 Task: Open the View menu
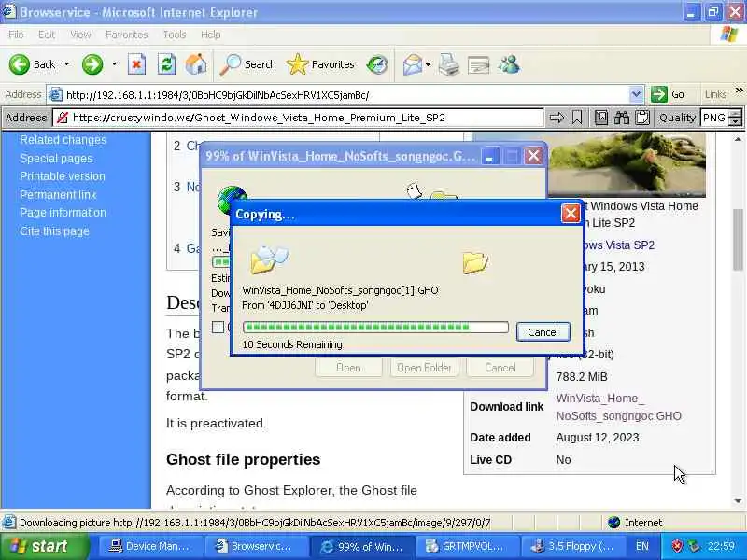[80, 35]
